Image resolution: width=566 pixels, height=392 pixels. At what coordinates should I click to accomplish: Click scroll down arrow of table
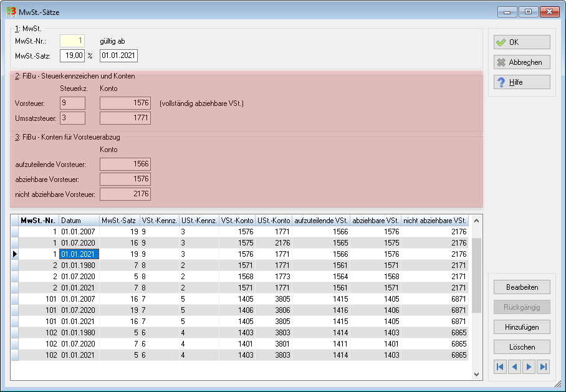(x=476, y=375)
